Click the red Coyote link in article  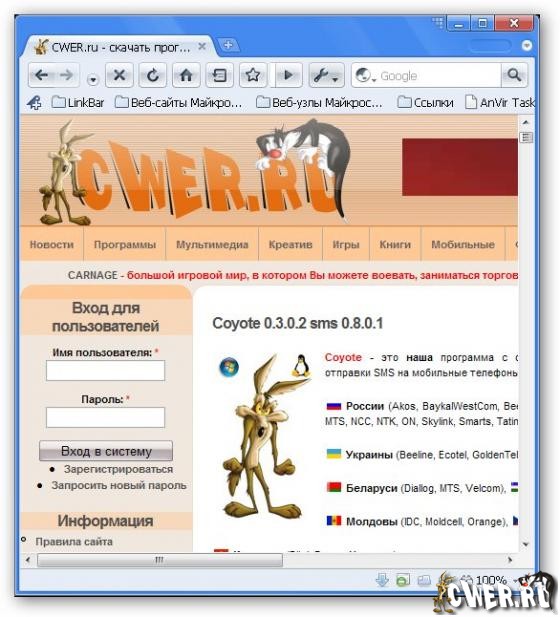tap(343, 357)
